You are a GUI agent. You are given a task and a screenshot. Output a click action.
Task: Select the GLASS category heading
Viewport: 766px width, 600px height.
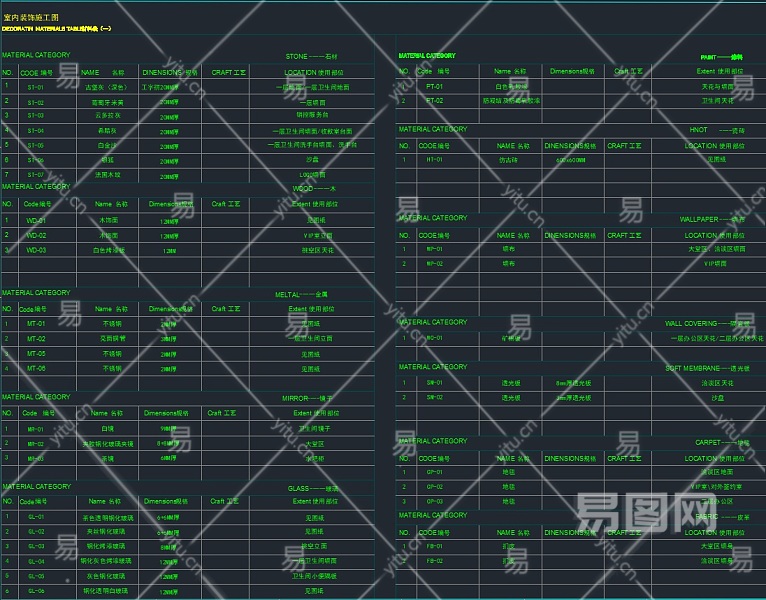[x=314, y=488]
